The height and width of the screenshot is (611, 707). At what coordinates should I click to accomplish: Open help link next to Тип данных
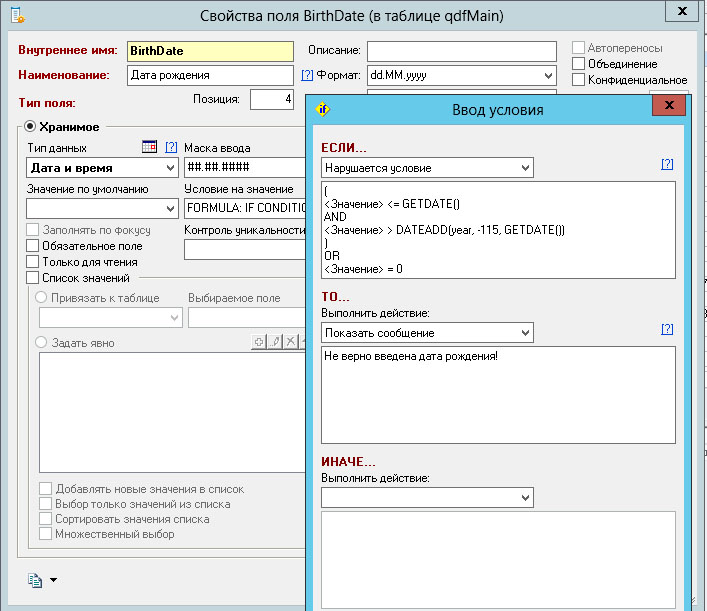(x=171, y=147)
